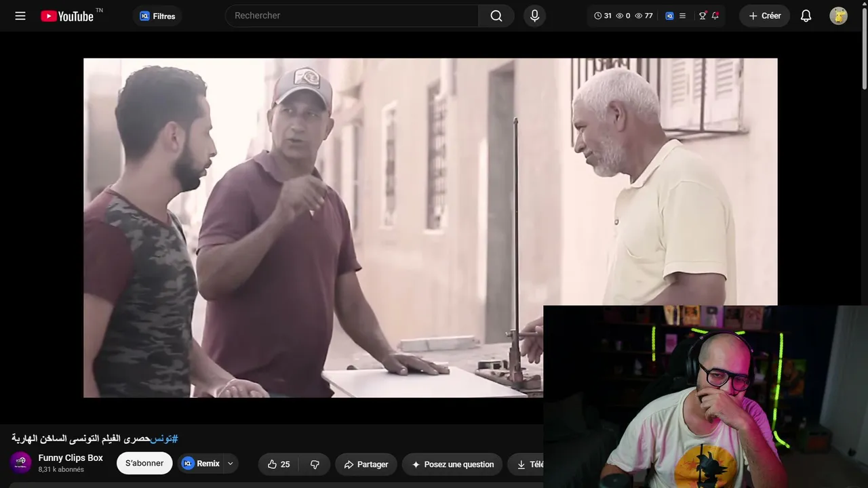Click the Partager share button
868x488 pixels.
click(x=366, y=464)
